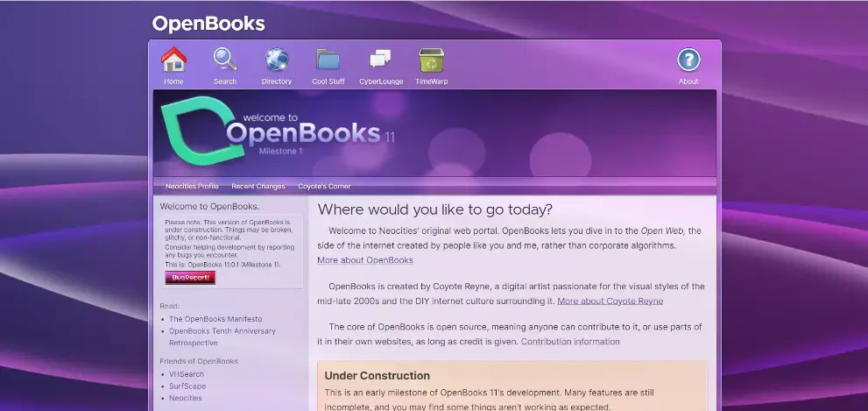
Task: Open the Directory globe icon
Action: click(x=277, y=60)
